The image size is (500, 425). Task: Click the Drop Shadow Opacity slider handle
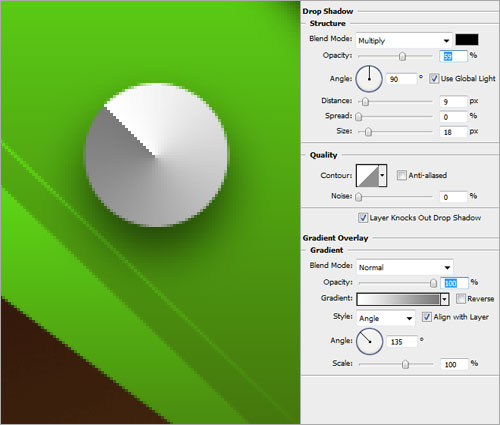[402, 56]
